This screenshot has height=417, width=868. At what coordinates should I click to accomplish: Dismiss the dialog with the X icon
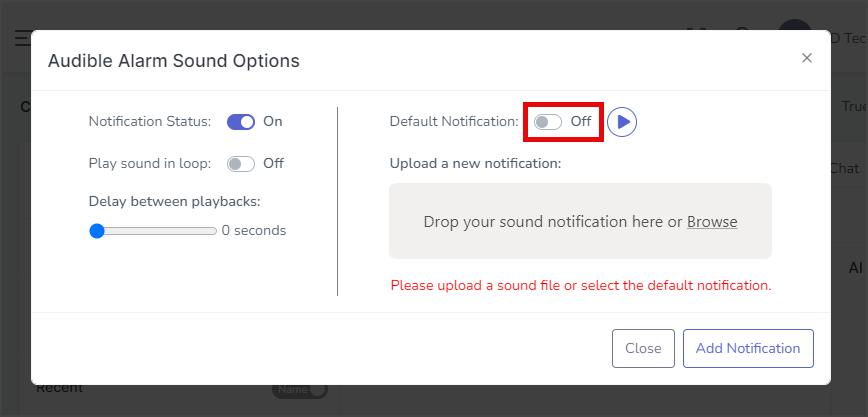tap(807, 58)
